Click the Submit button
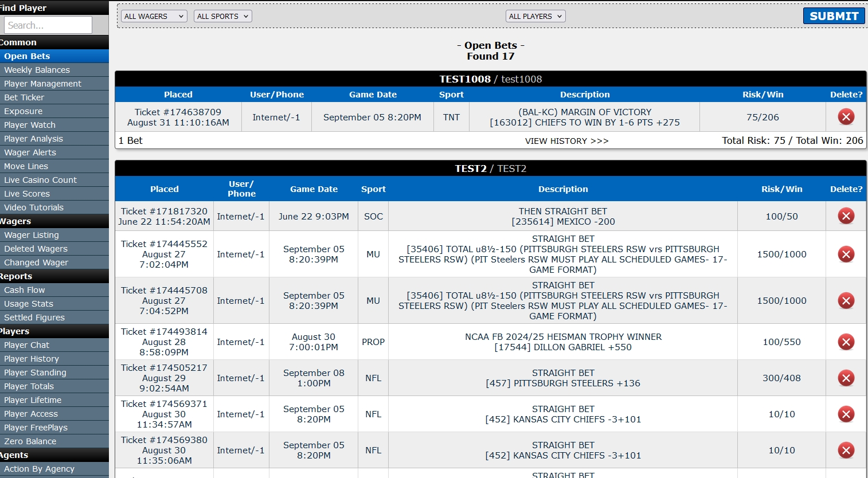The height and width of the screenshot is (478, 868). (834, 16)
